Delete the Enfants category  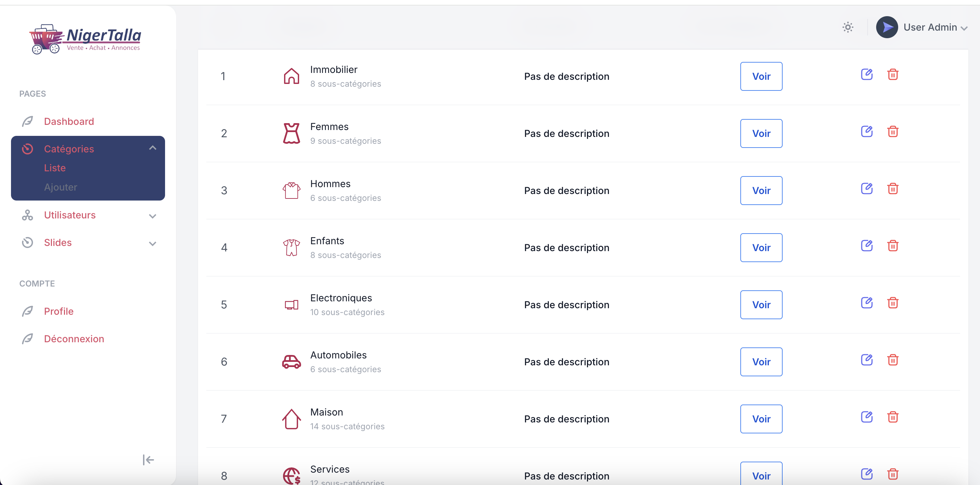(893, 246)
